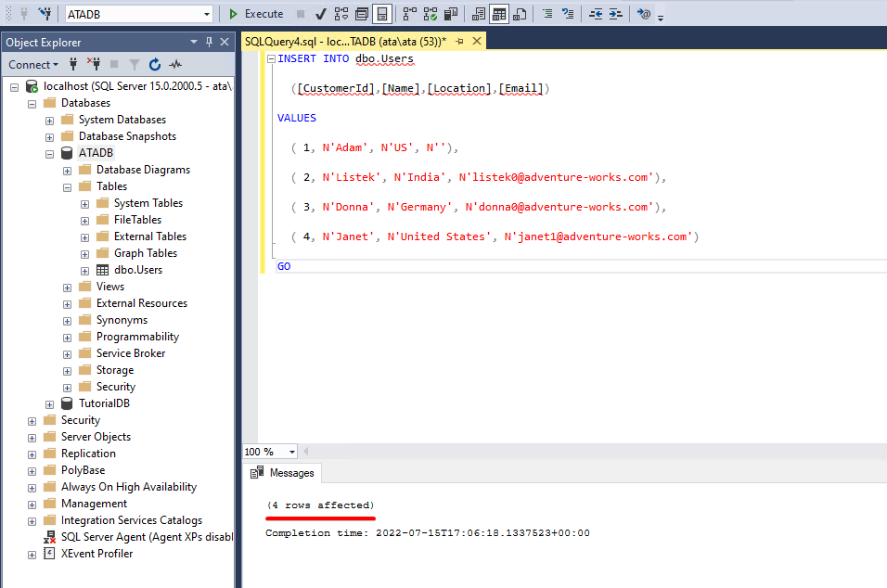Screen dimensions: 887x588
Task: Specify Values for Template Parameters icon
Action: coord(643,14)
